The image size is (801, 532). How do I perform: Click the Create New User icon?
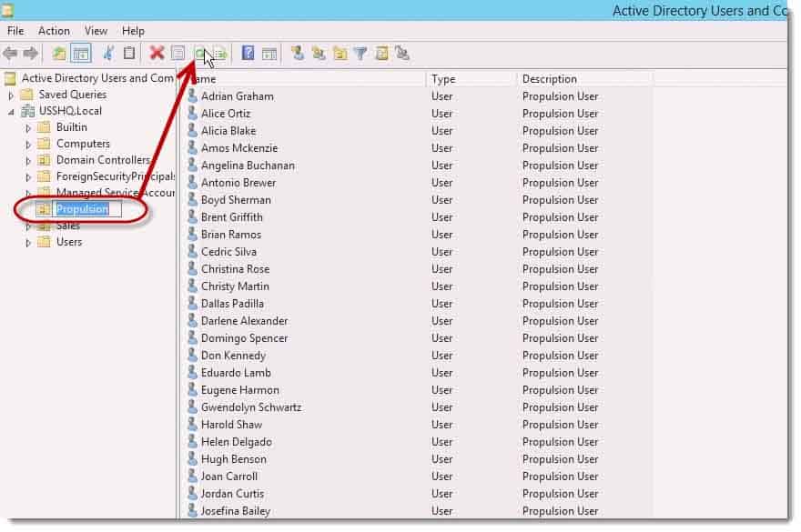(298, 53)
